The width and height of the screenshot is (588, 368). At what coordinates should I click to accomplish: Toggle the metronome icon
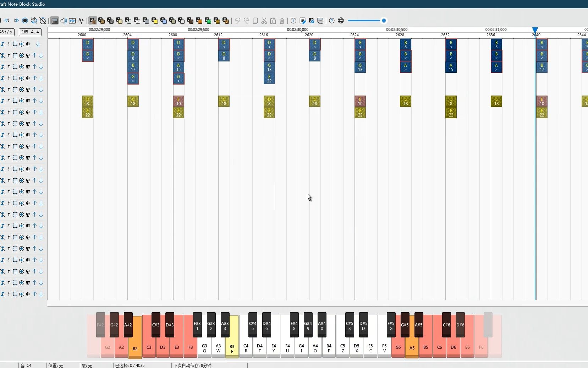pyautogui.click(x=43, y=21)
